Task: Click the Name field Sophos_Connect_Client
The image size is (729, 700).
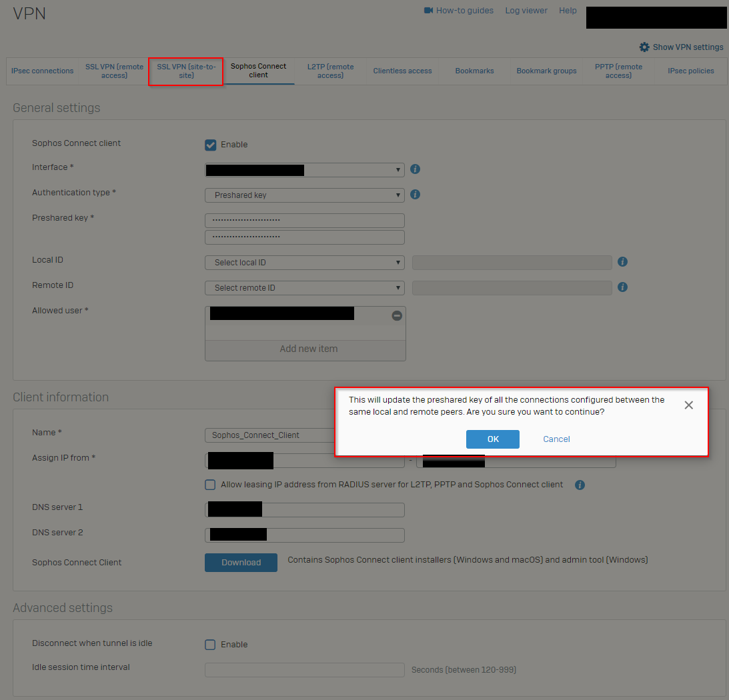Action: 269,435
